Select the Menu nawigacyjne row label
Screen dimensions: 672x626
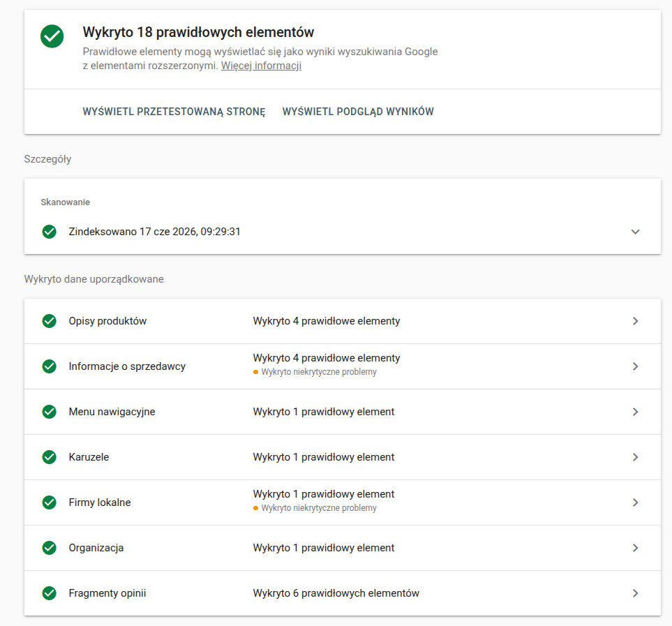pos(112,412)
